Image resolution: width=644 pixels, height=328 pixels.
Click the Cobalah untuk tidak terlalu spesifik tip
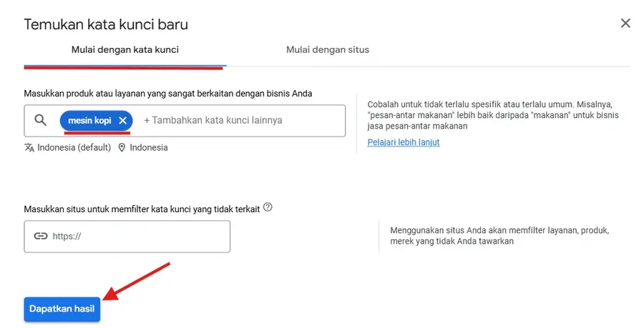pyautogui.click(x=493, y=115)
